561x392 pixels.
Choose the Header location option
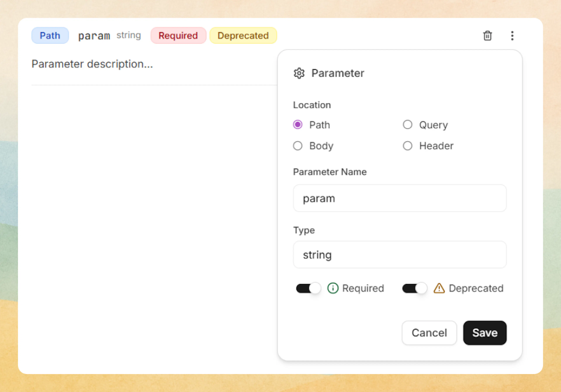(407, 146)
